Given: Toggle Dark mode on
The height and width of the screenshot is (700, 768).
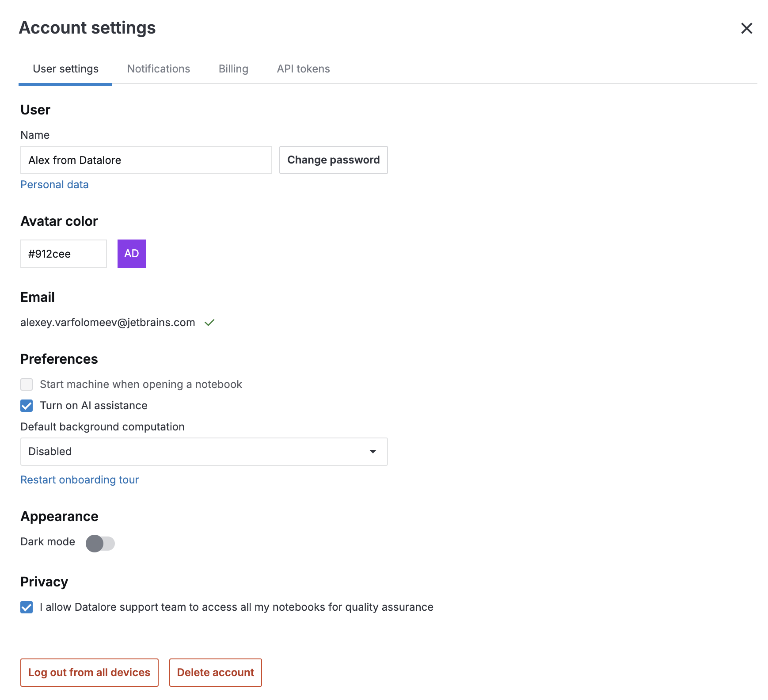Looking at the screenshot, I should tap(100, 544).
